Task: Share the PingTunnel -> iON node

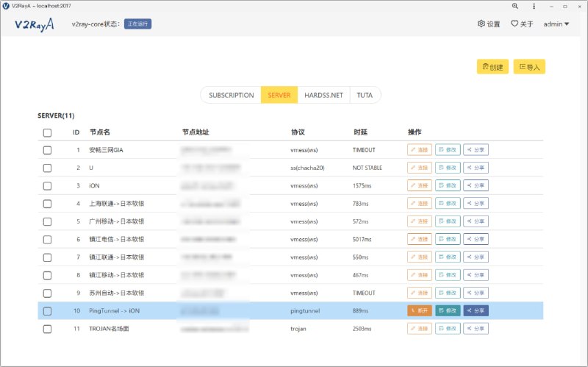Action: coord(476,310)
